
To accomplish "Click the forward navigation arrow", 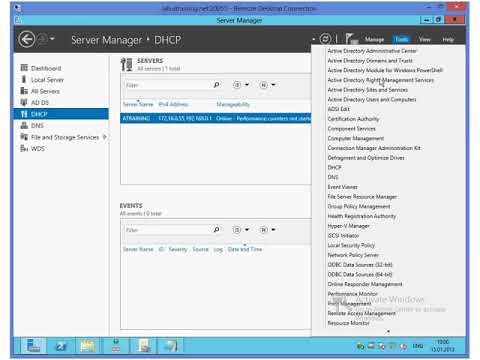I will [42, 40].
